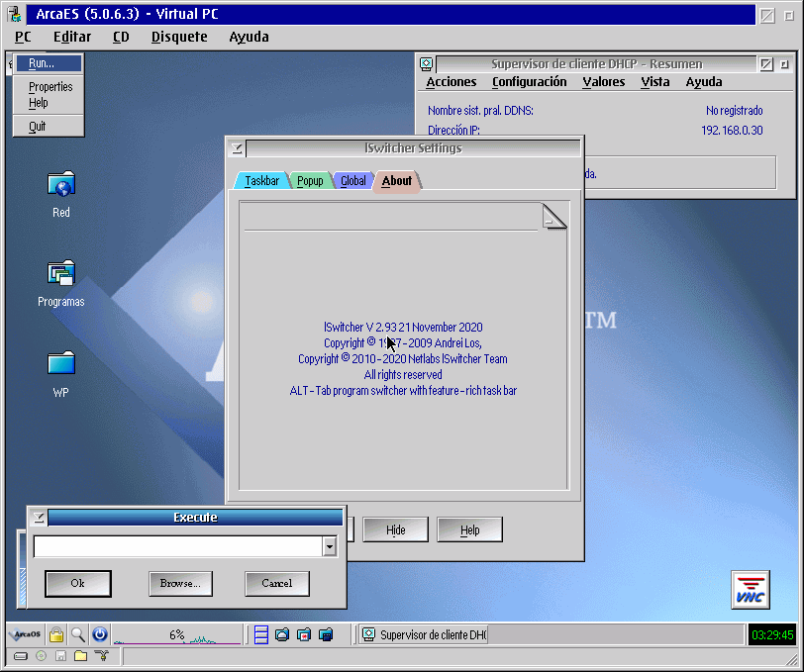Click the network plug icon in the tray
This screenshot has width=804, height=672.
(102, 655)
